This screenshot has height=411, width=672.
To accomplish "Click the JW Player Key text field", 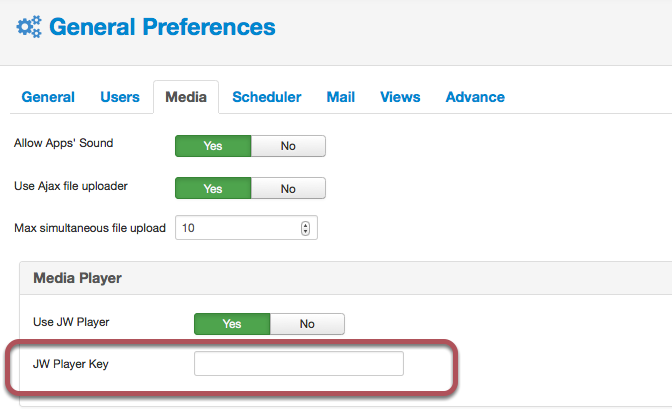I will [299, 363].
